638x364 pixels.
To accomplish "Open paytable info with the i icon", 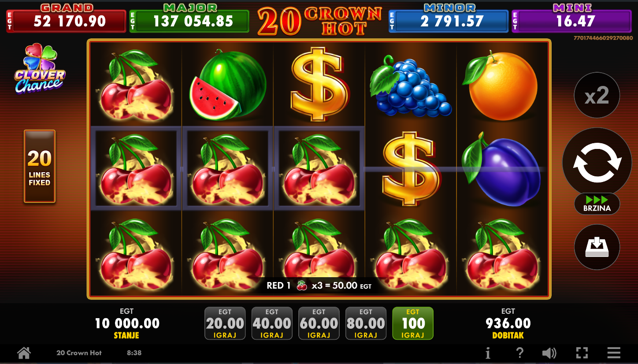I will [488, 353].
